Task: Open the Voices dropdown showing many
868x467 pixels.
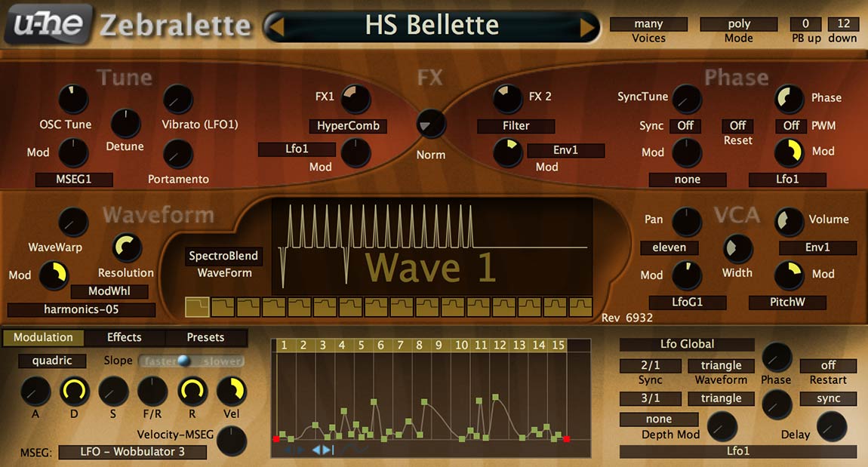Action: 648,23
